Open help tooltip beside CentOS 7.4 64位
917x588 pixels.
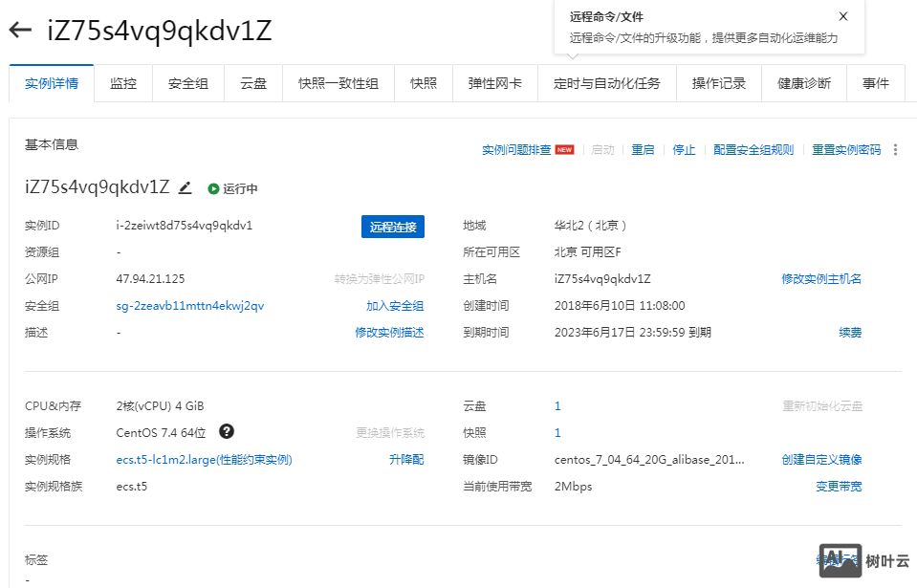(227, 432)
